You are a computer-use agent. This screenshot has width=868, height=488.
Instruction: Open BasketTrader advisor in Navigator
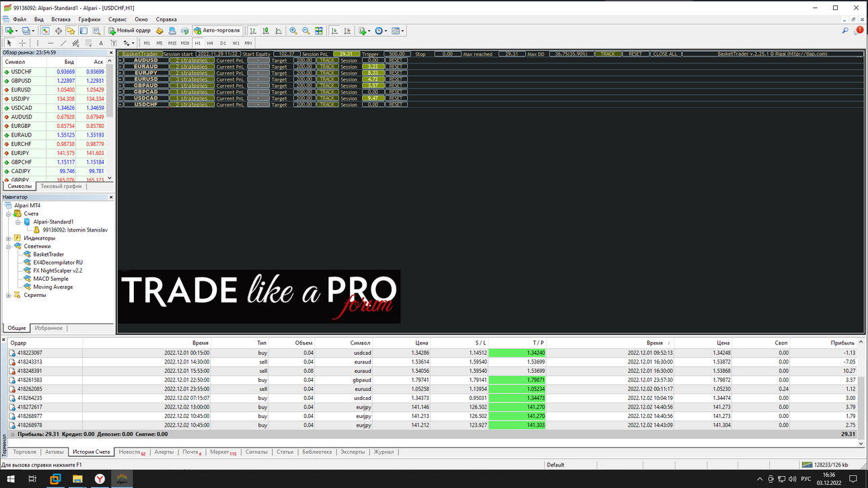click(48, 254)
